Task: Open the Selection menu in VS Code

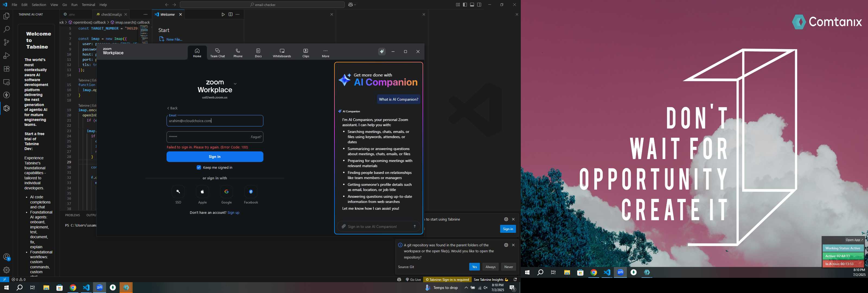Action: 39,5
